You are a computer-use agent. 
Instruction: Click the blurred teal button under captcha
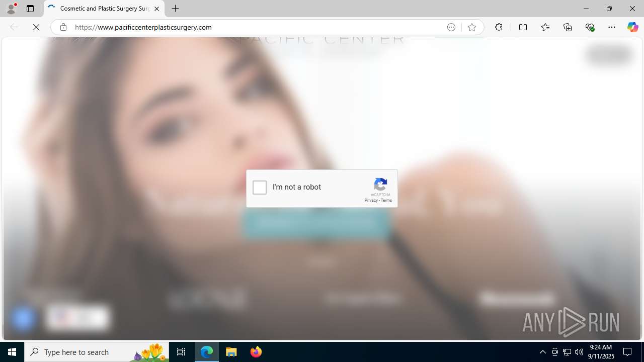pos(316,223)
